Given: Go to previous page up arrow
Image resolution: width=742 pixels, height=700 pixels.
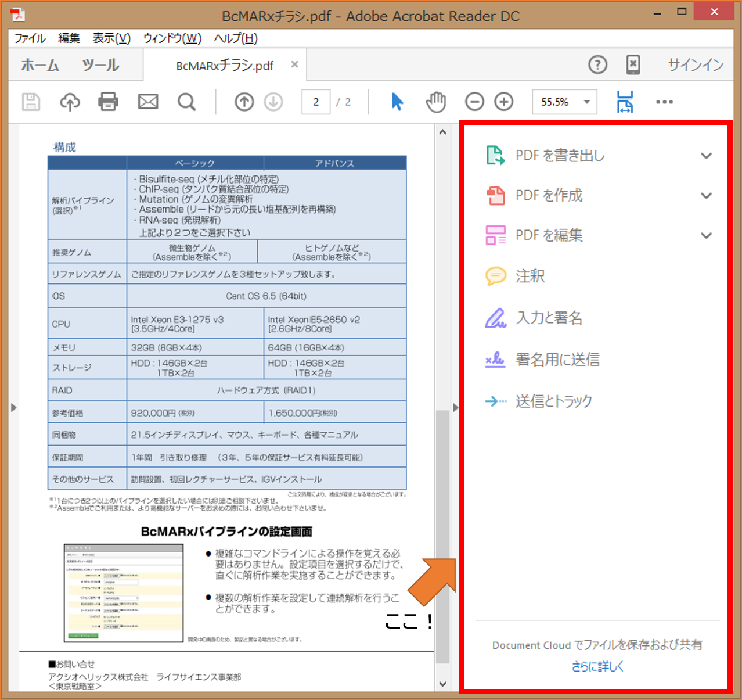Looking at the screenshot, I should pos(244,102).
